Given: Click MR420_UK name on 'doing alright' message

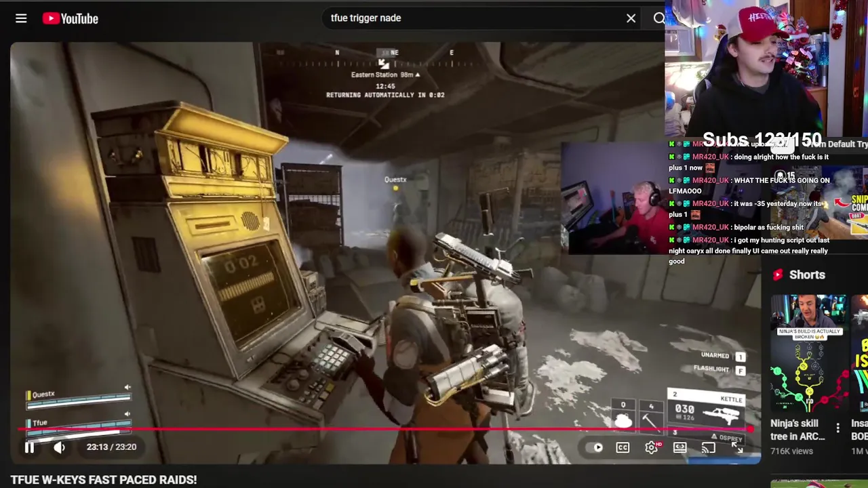Looking at the screenshot, I should [710, 157].
